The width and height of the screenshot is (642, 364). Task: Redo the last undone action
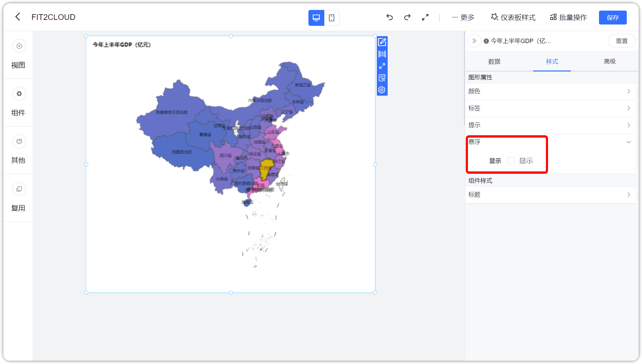coord(407,17)
